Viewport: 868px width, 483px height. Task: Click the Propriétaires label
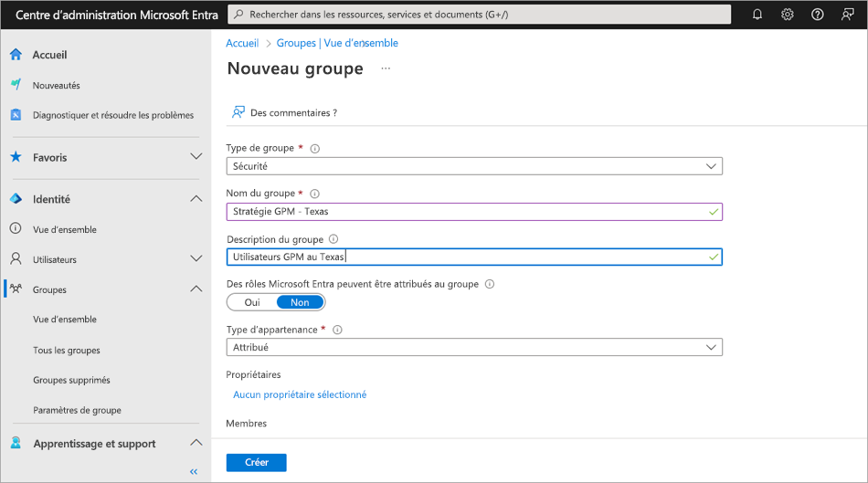pos(253,374)
